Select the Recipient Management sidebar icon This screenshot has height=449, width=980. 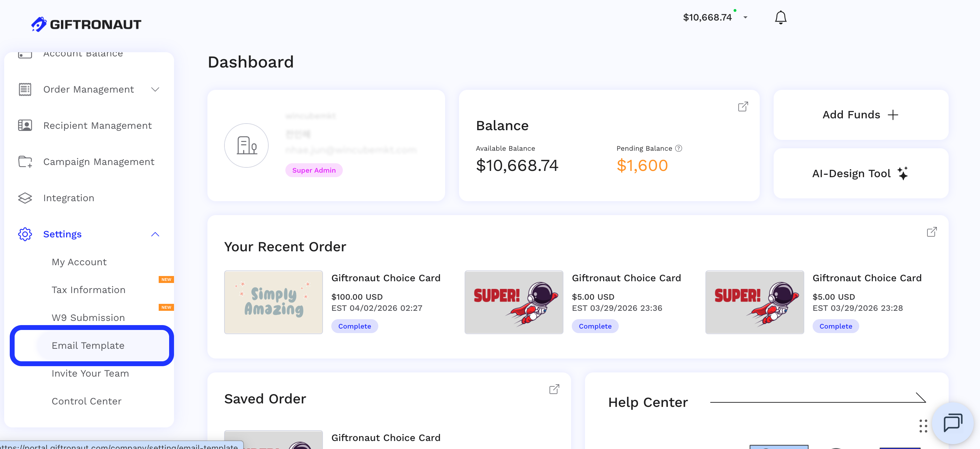[x=25, y=125]
